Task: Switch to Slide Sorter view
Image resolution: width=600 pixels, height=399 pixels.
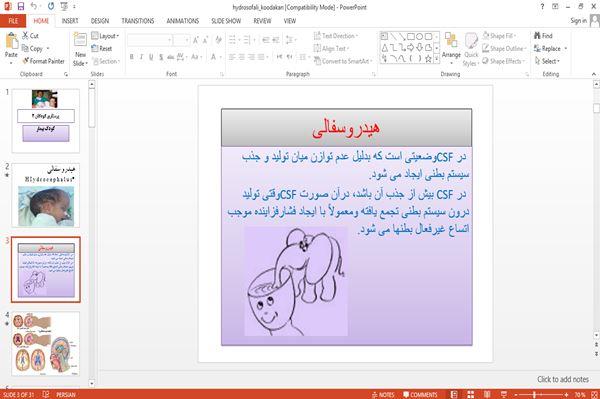Action: pyautogui.click(x=470, y=394)
